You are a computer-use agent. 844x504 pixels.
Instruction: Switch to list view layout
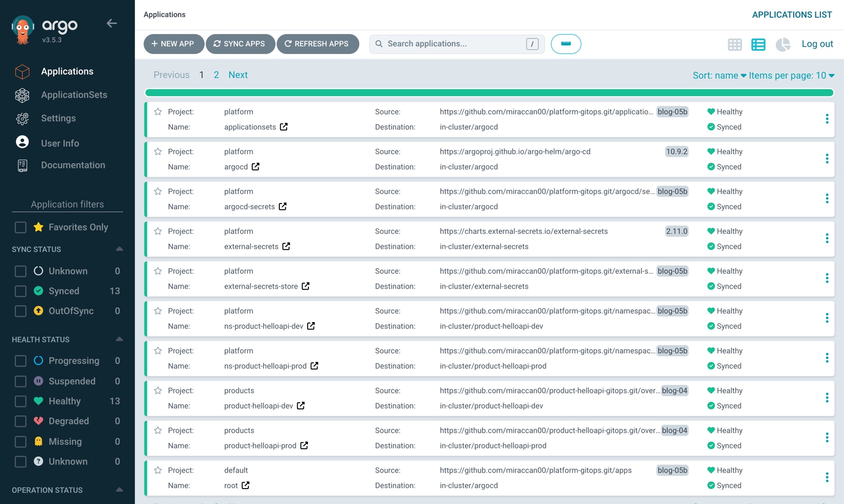[x=758, y=44]
